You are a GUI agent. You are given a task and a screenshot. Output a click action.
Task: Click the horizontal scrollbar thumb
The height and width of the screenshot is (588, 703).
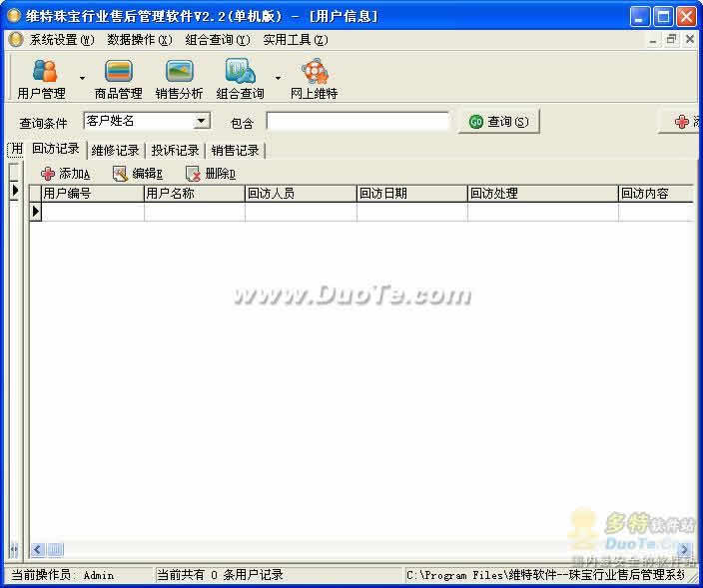[x=55, y=549]
